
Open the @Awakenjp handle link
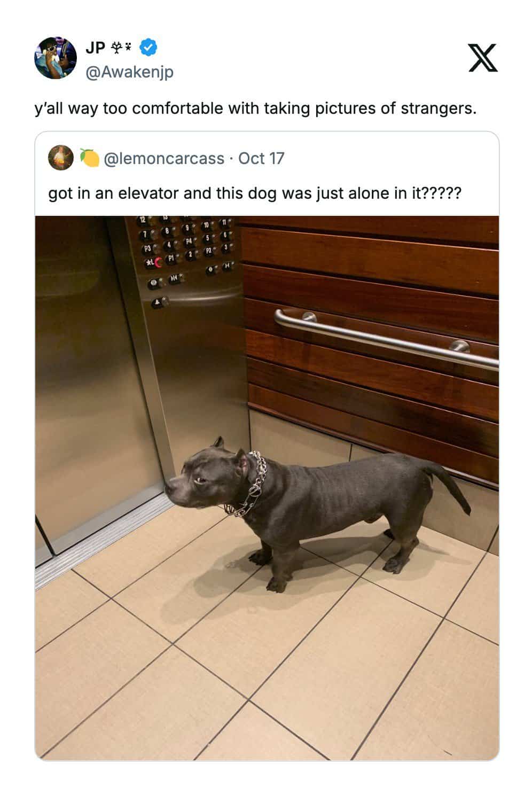tap(129, 72)
